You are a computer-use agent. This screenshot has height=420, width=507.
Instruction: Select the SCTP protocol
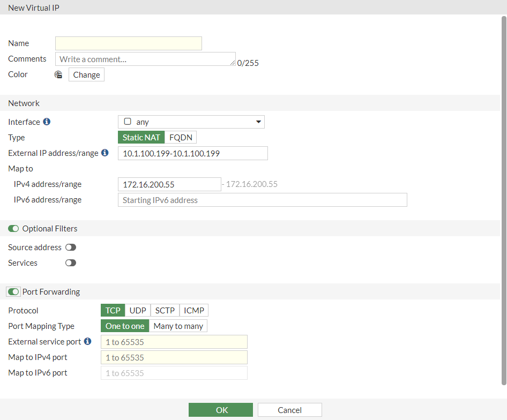(165, 311)
